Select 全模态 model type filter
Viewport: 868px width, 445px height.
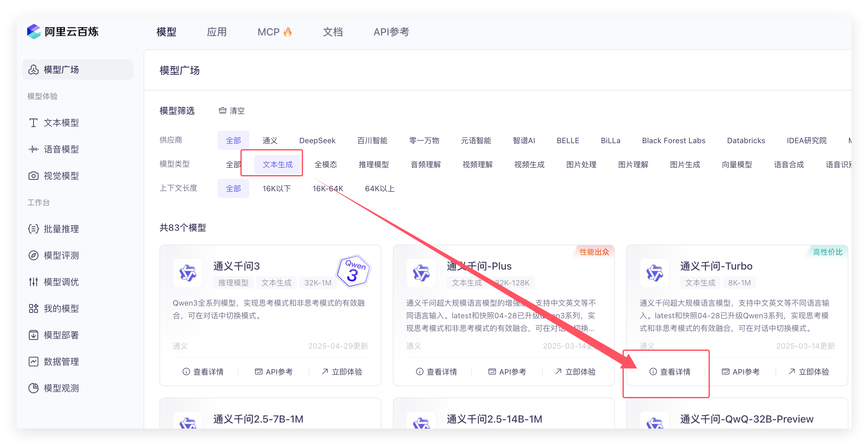click(x=325, y=164)
